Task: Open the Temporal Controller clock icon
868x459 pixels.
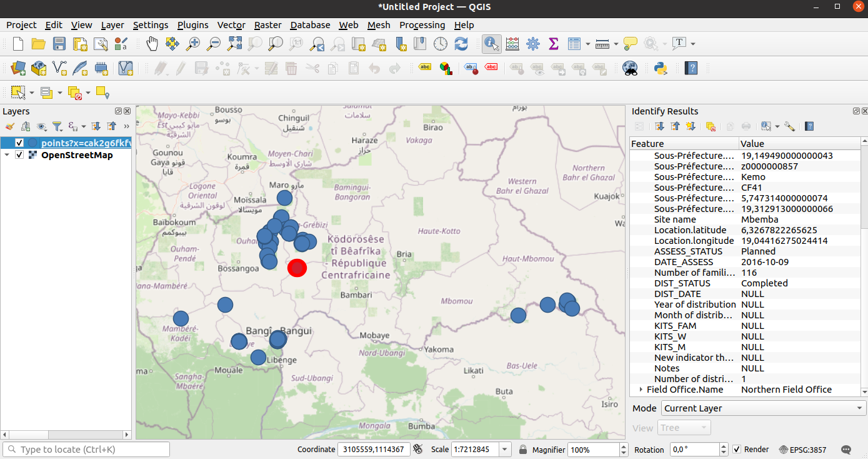Action: [441, 44]
